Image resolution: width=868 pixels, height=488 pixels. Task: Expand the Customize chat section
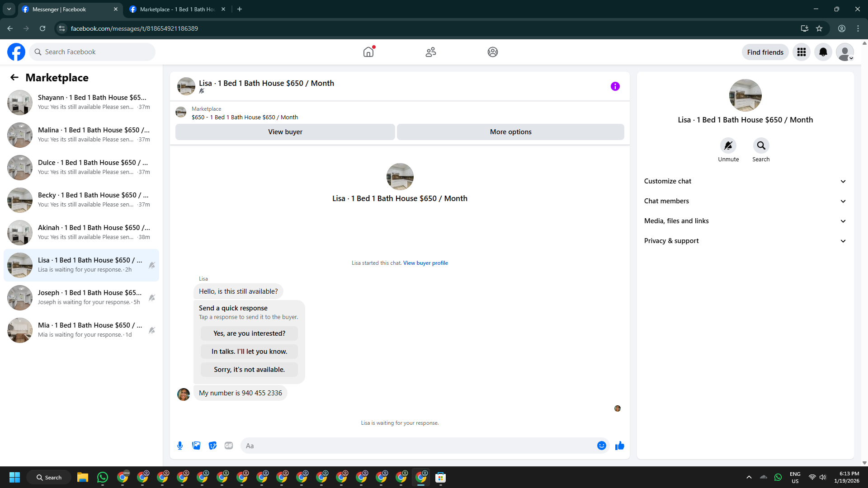pyautogui.click(x=745, y=181)
